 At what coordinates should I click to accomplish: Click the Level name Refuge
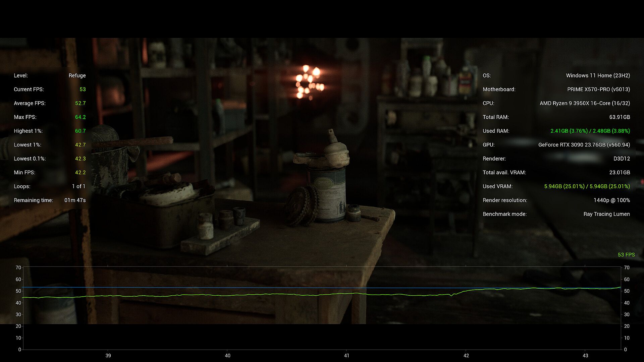coord(77,75)
